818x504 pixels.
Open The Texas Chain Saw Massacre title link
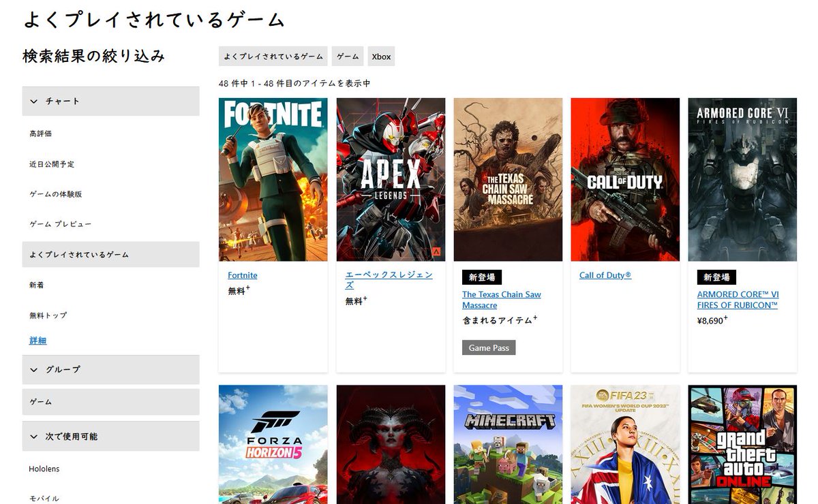click(x=501, y=300)
